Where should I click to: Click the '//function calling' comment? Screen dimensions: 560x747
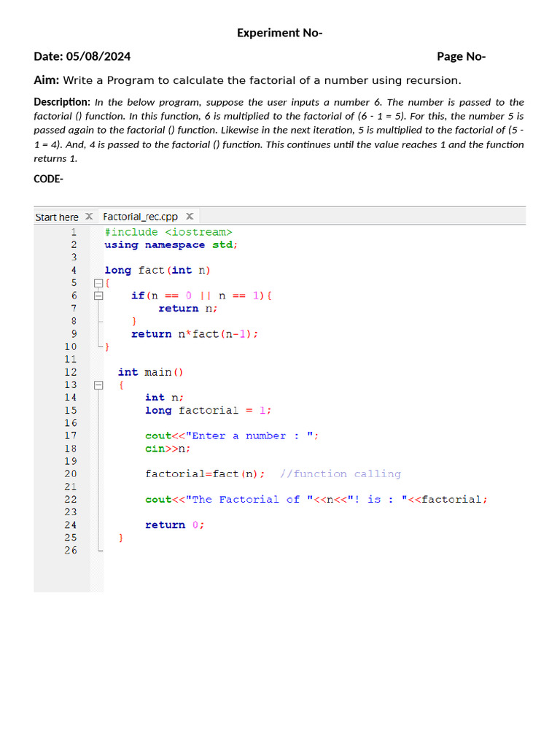tap(341, 474)
